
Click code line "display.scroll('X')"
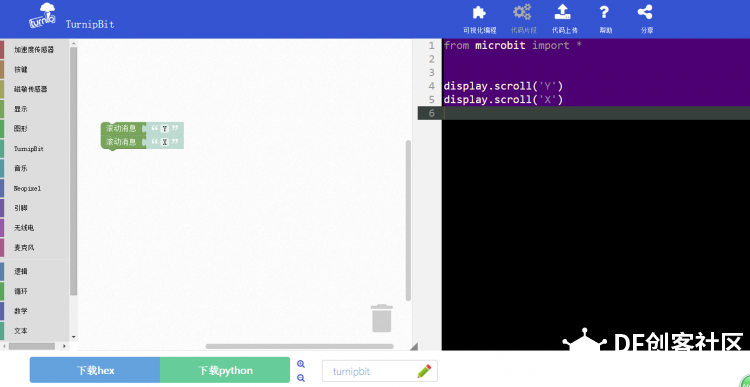503,100
